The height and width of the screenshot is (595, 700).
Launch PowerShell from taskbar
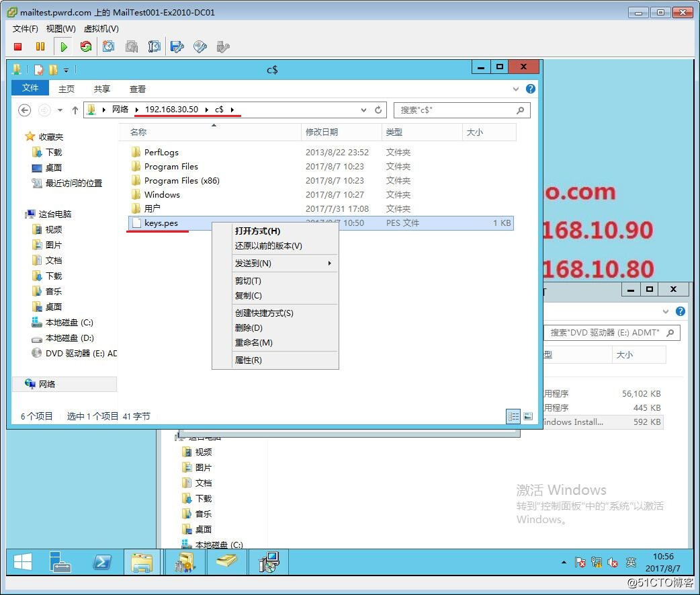(x=102, y=562)
